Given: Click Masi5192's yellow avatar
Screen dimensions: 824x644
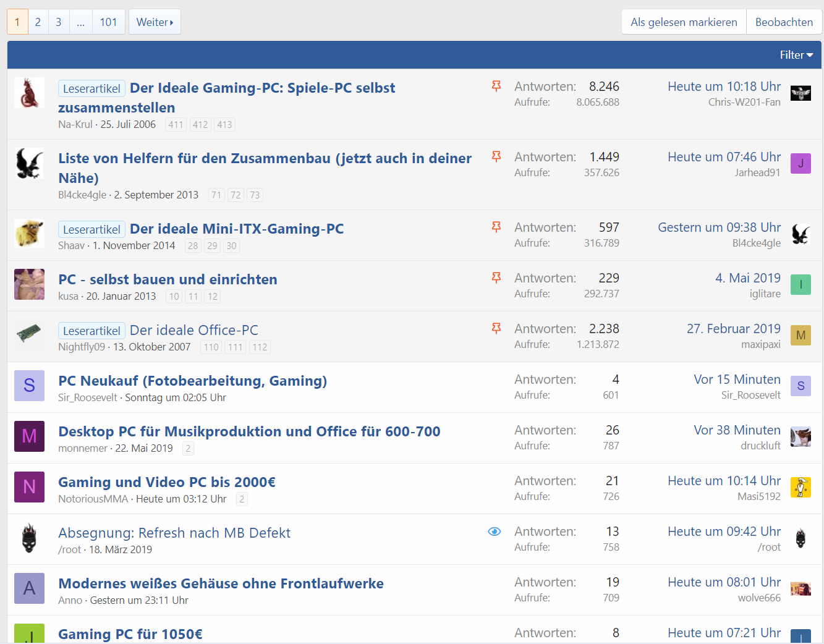Looking at the screenshot, I should 801,488.
